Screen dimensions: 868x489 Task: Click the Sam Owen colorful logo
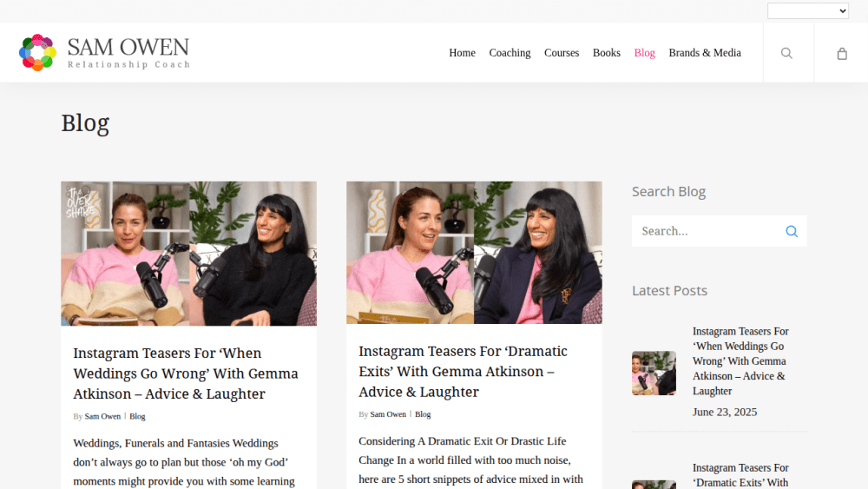(x=37, y=53)
